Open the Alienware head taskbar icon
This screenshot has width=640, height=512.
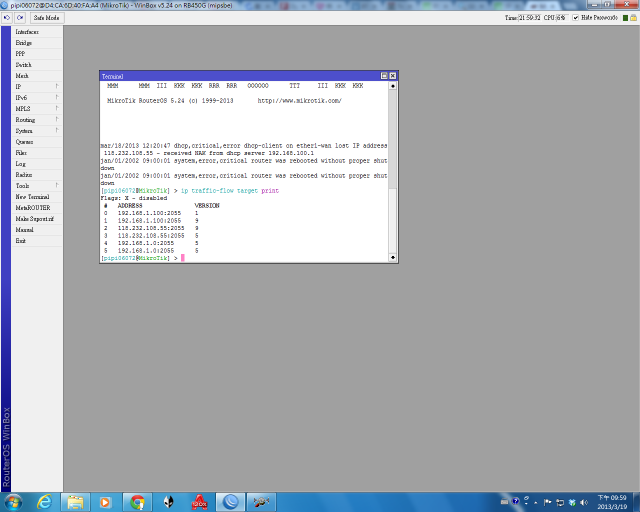coord(168,502)
